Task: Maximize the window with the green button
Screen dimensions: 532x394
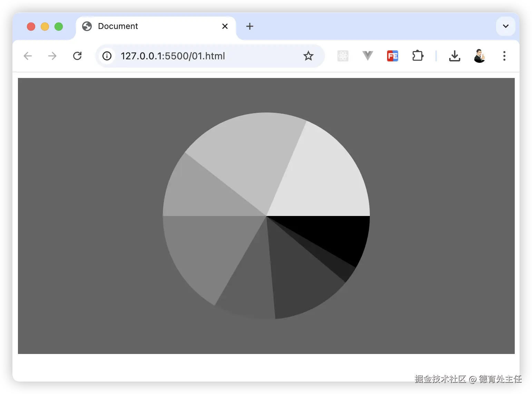Action: tap(59, 27)
